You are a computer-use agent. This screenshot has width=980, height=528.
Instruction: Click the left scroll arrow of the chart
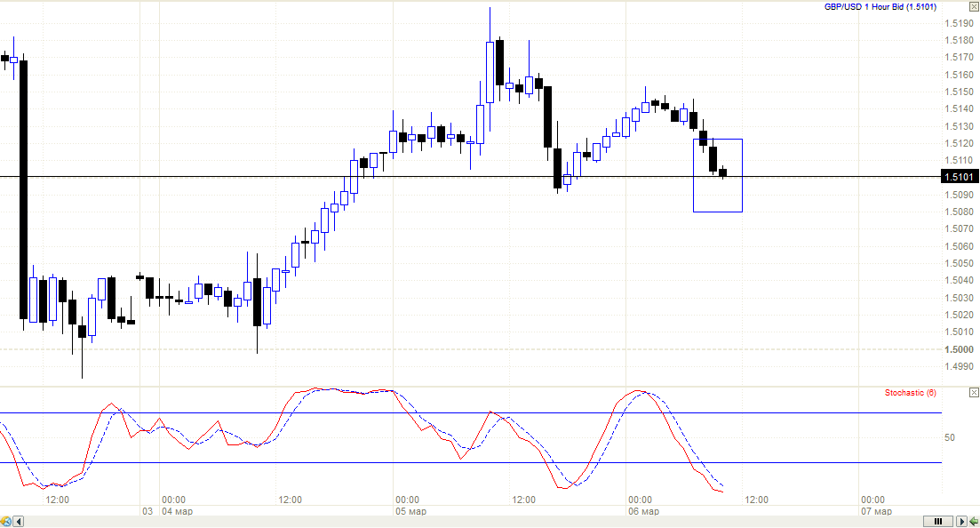17,521
